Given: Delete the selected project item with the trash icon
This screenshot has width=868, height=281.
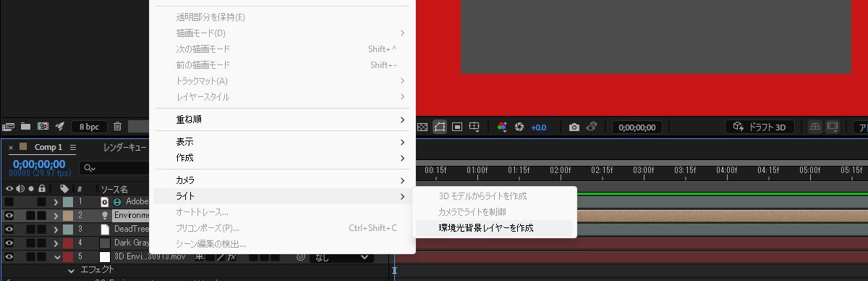Looking at the screenshot, I should pos(117,126).
